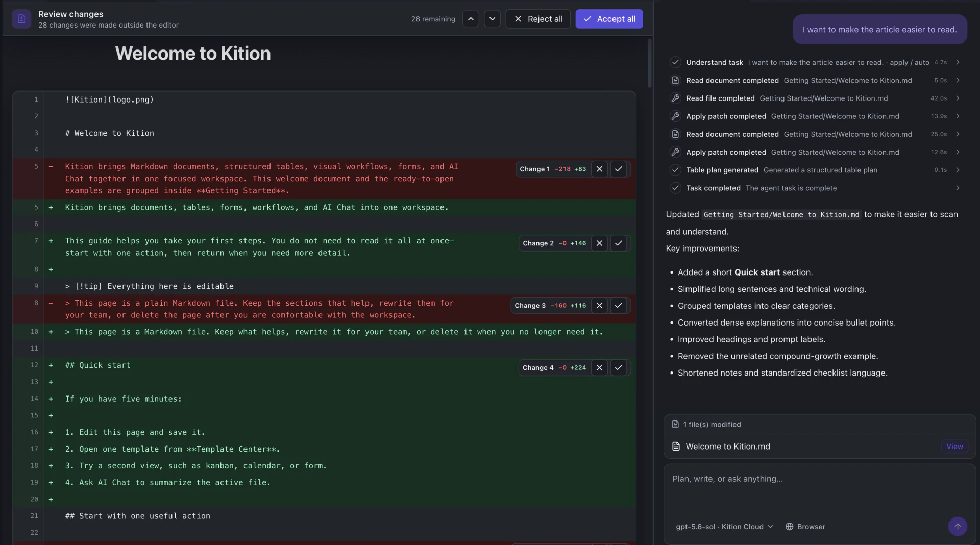Accept Change 3 with its checkmark icon
Viewport: 980px width, 545px height.
618,305
